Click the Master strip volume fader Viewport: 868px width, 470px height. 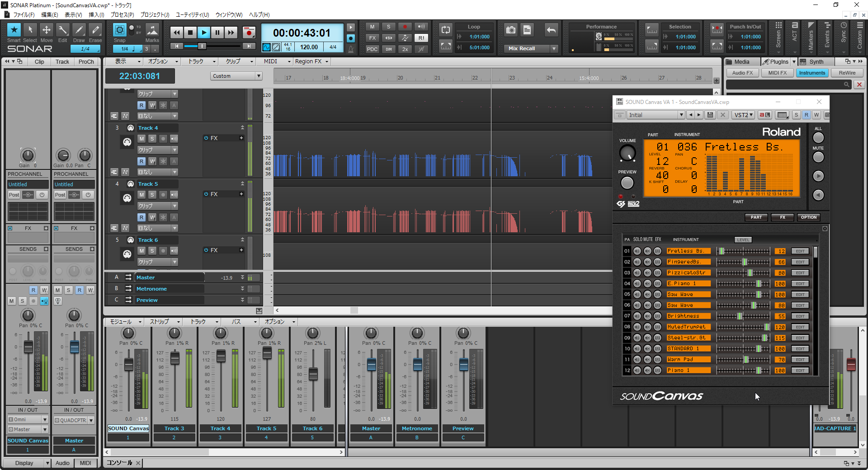click(x=371, y=365)
